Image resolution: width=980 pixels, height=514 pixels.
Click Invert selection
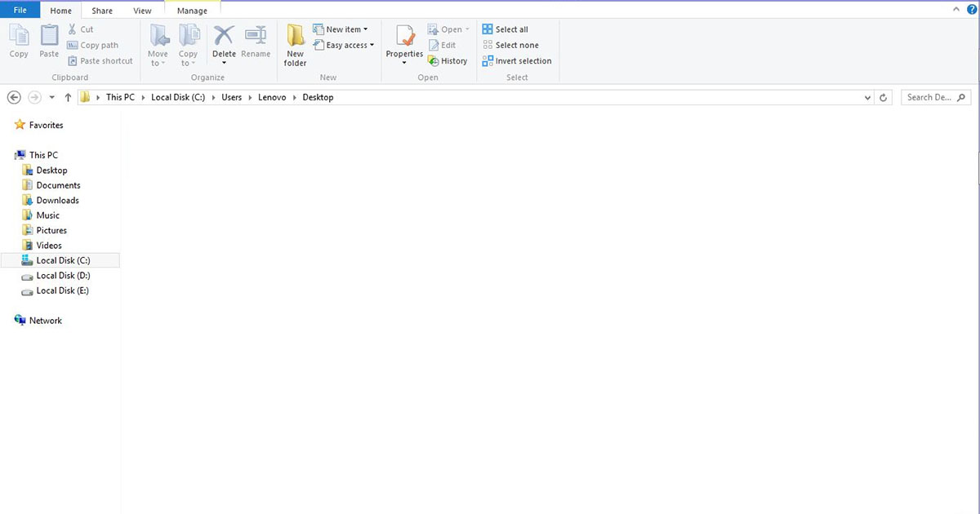point(517,60)
